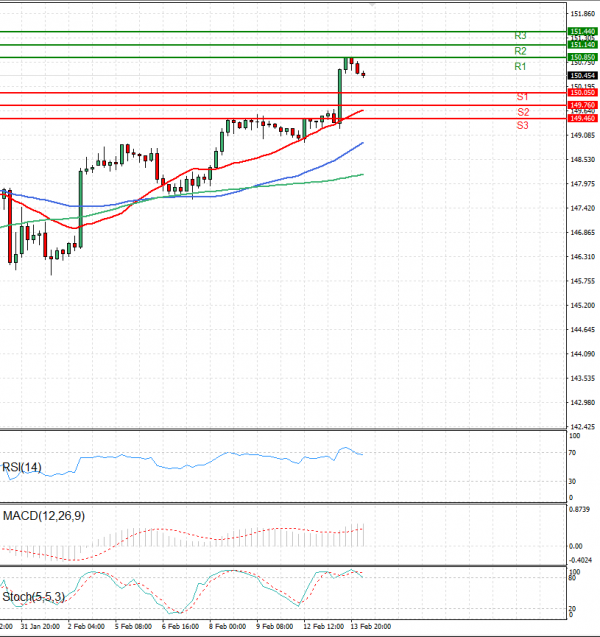The image size is (600, 637).
Task: Click the RSI level 70 label
Action: 572,453
